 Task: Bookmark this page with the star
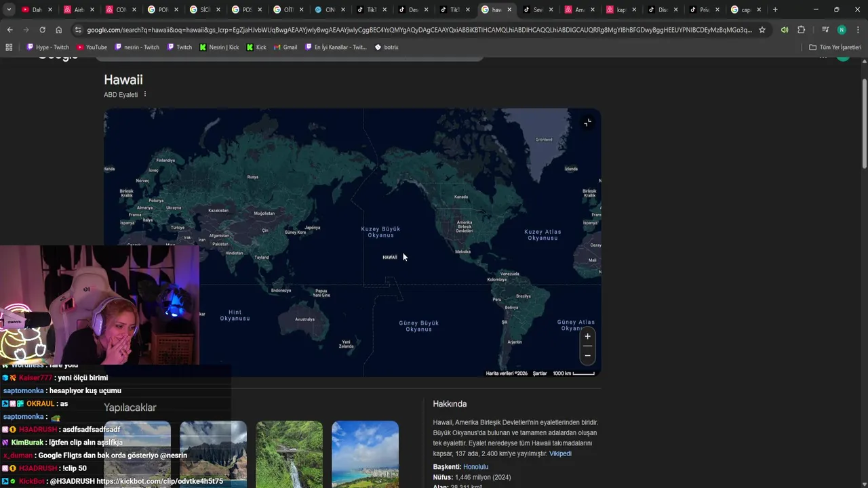[x=762, y=30]
